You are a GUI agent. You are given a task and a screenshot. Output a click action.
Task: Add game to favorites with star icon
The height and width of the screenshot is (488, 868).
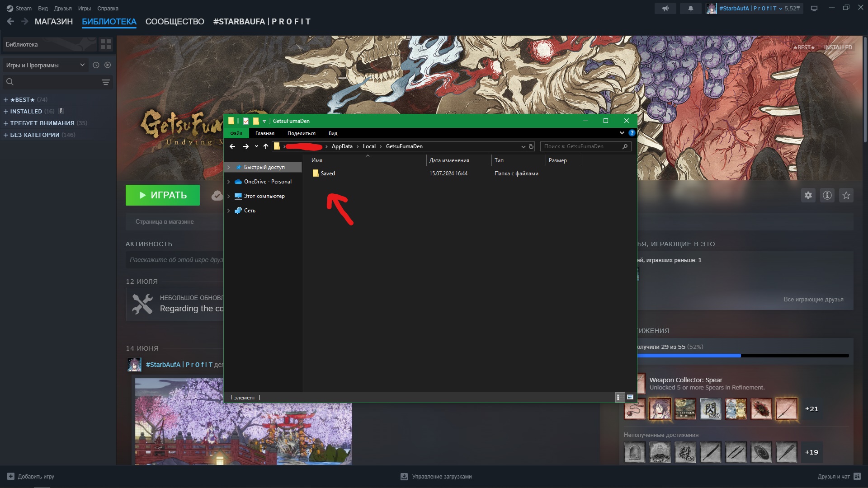tap(846, 195)
